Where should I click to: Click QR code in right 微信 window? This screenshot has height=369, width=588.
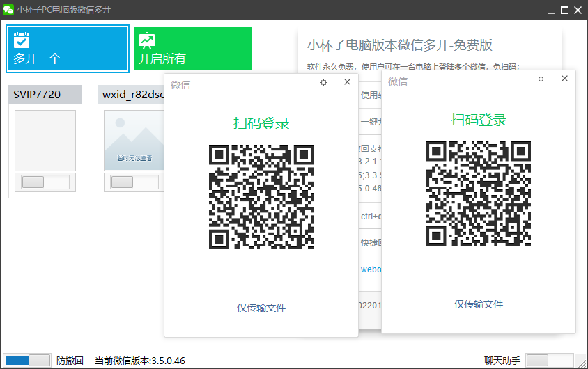pyautogui.click(x=479, y=194)
